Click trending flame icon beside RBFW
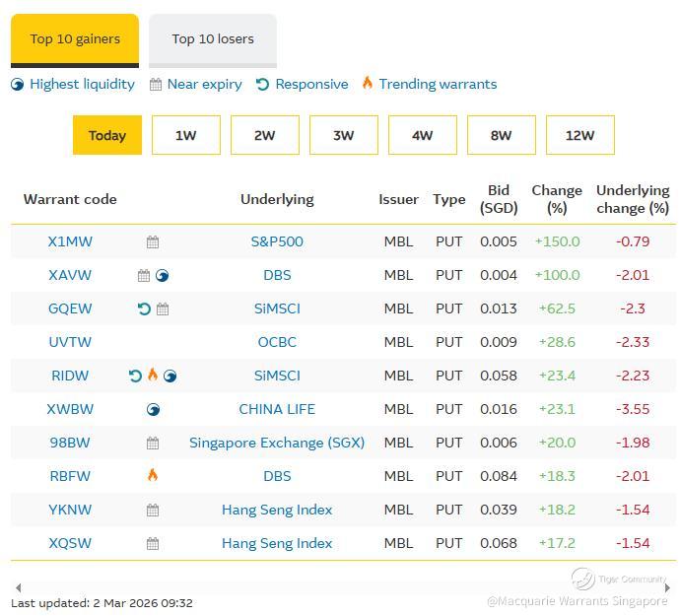 click(x=153, y=475)
